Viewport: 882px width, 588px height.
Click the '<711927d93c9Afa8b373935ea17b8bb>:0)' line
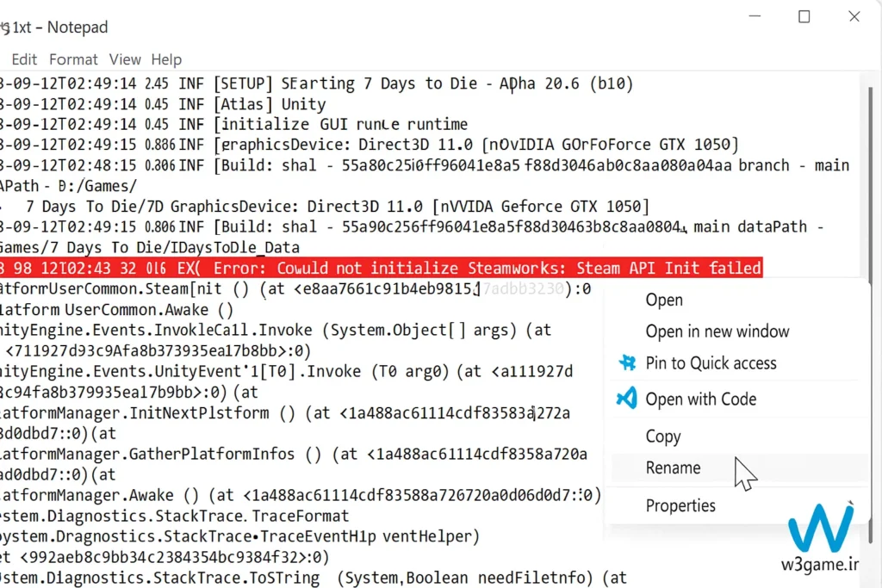click(x=158, y=350)
